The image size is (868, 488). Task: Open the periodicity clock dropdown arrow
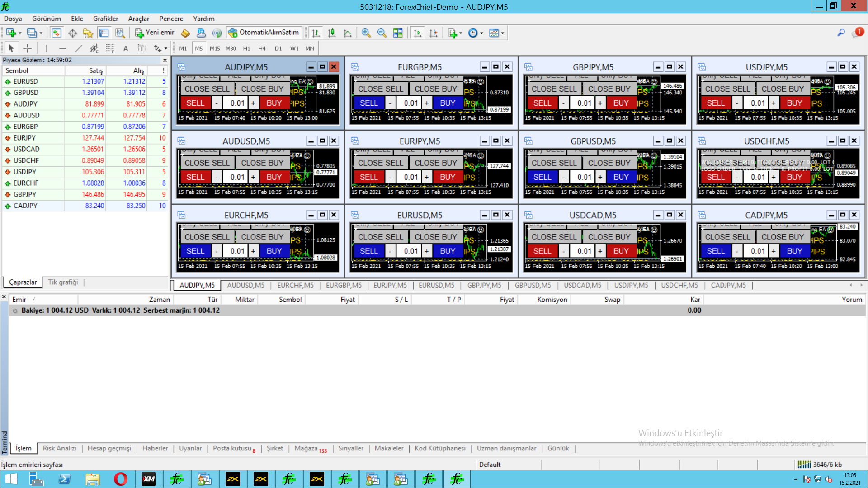click(482, 33)
